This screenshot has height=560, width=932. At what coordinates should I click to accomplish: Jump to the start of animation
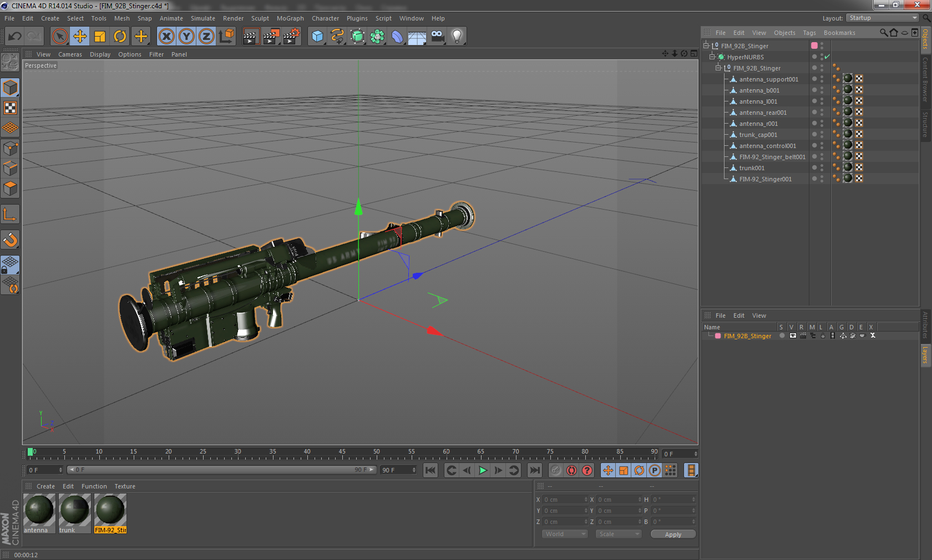430,470
